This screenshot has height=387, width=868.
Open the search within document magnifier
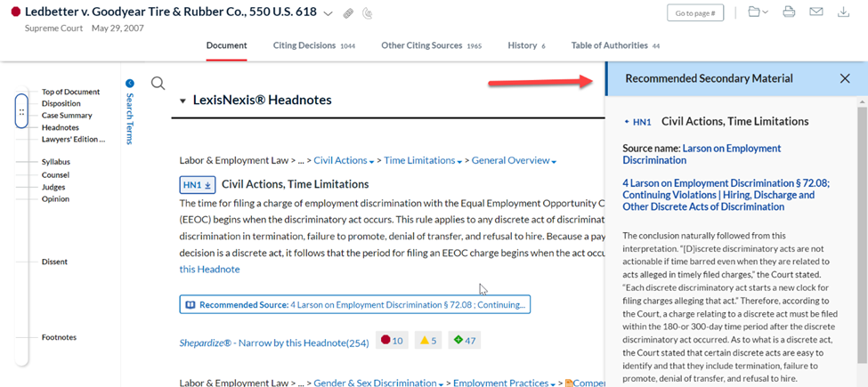click(x=158, y=84)
